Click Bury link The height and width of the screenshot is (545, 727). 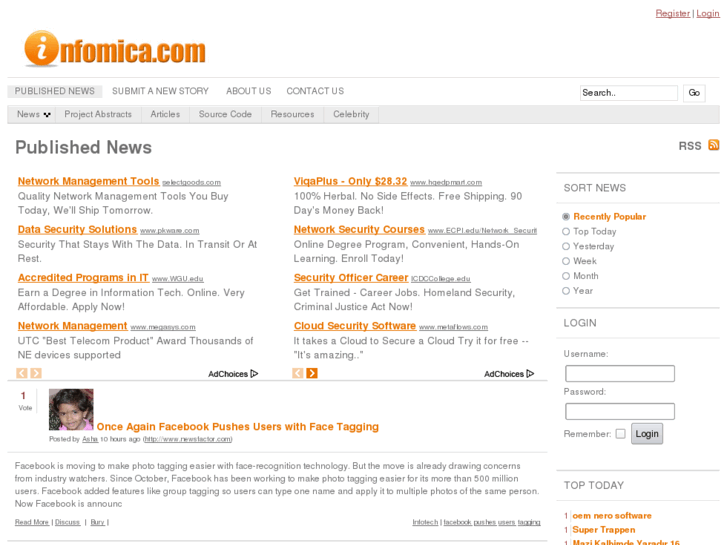97,522
